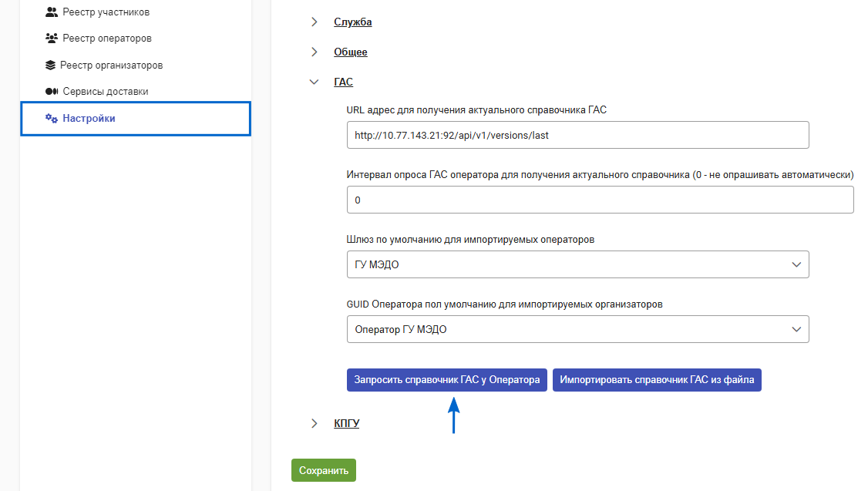Focus the ГАС справочник URL field
868x491 pixels.
[x=578, y=135]
